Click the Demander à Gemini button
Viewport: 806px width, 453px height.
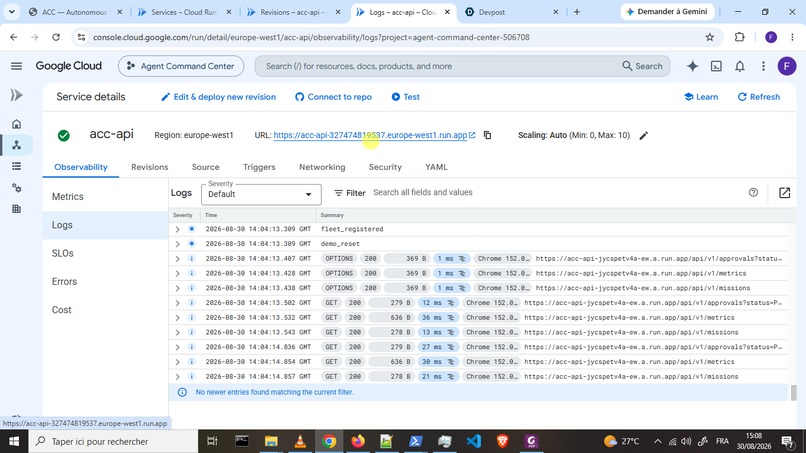[x=667, y=11]
